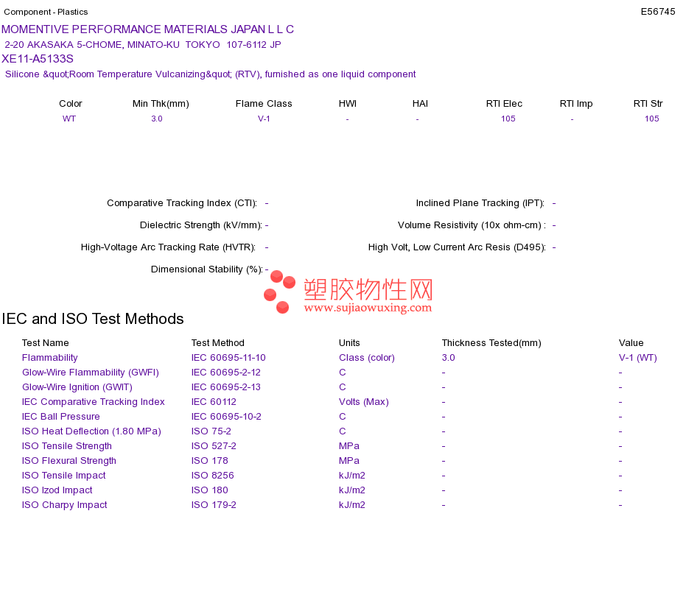700x589 pixels.
Task: Click the Glow-Wire Ignition (GWIT) link
Action: click(x=77, y=387)
